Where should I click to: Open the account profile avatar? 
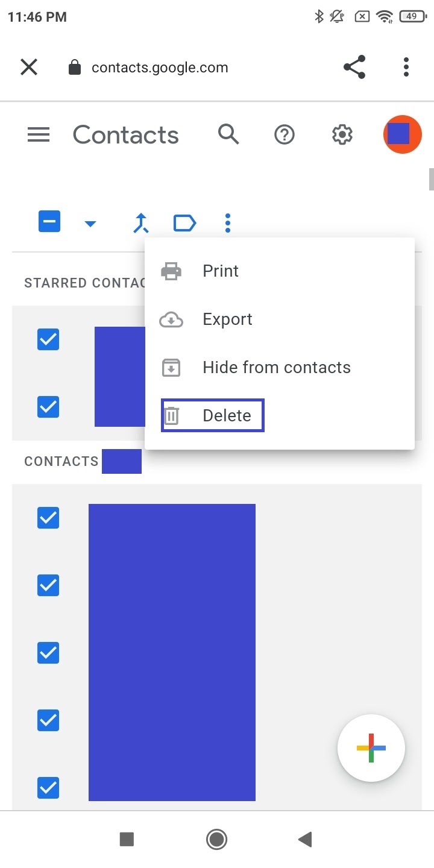click(x=402, y=134)
